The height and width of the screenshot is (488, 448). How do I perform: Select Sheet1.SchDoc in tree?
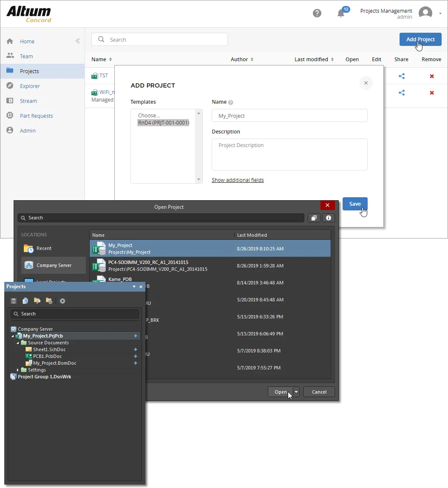click(49, 349)
